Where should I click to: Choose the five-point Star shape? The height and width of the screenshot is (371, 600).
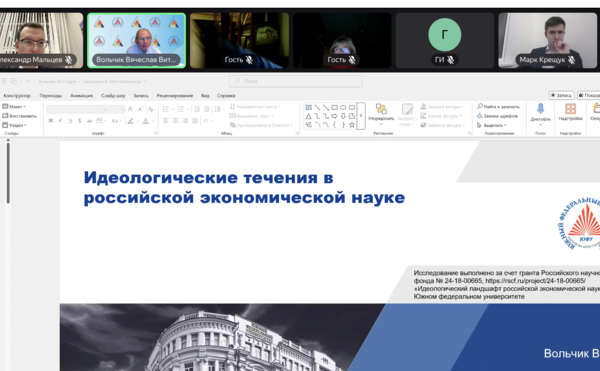(352, 125)
